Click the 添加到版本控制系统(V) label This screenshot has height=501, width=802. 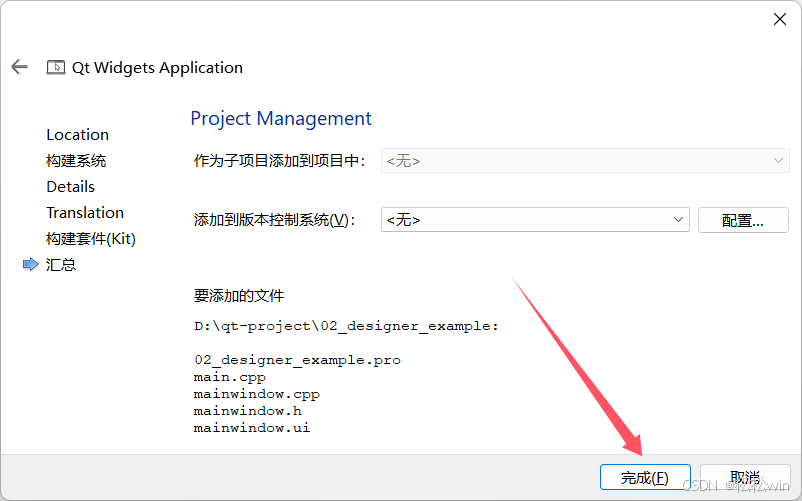(x=274, y=220)
